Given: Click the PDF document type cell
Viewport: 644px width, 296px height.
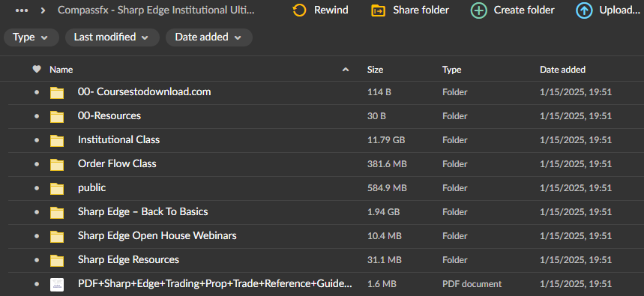Looking at the screenshot, I should coord(472,284).
